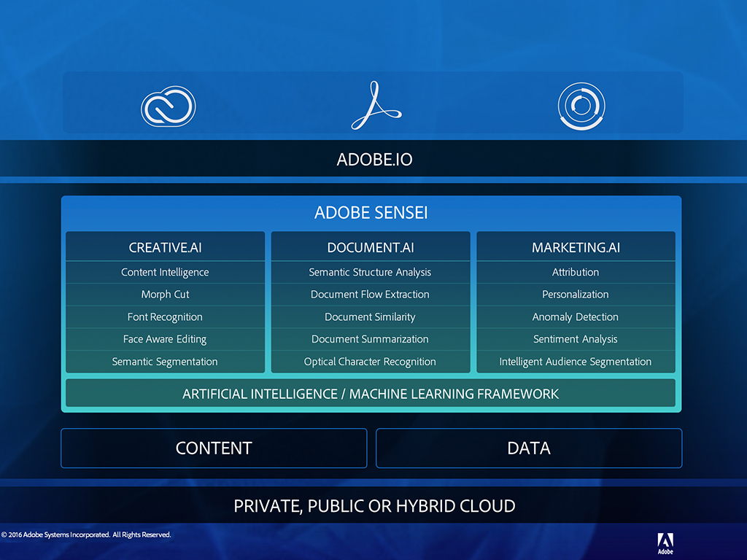Click the Adobe Acrobat icon
This screenshot has width=747, height=560.
tap(375, 106)
